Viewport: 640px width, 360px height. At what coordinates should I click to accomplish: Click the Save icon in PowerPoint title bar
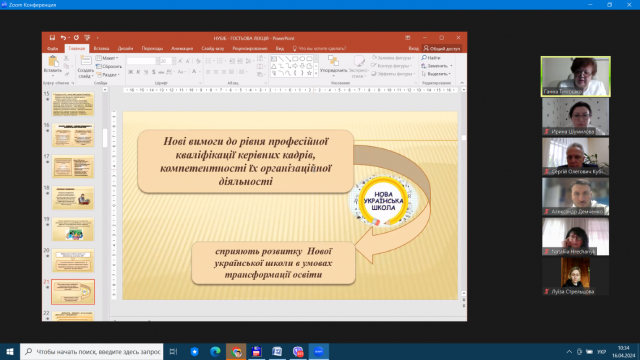pyautogui.click(x=52, y=38)
